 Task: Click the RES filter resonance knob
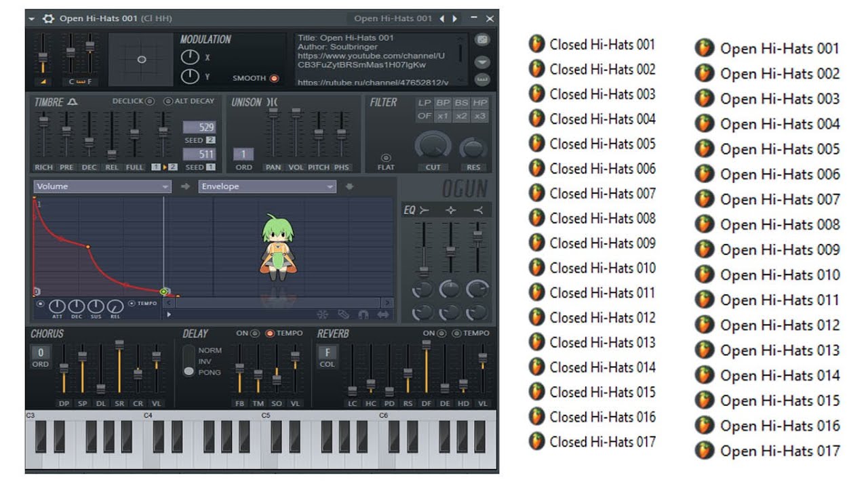[x=473, y=148]
